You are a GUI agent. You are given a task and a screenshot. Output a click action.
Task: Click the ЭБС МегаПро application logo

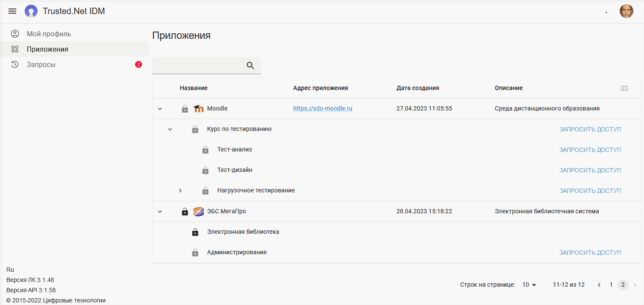(x=199, y=211)
